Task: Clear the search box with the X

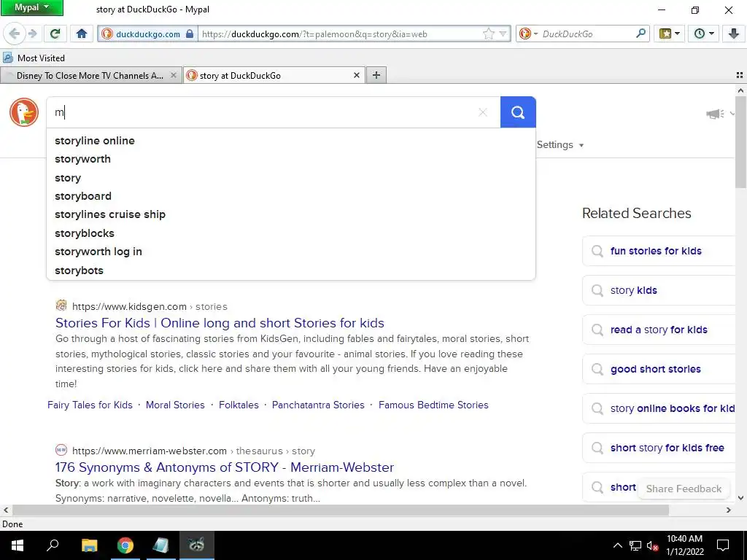Action: tap(483, 112)
